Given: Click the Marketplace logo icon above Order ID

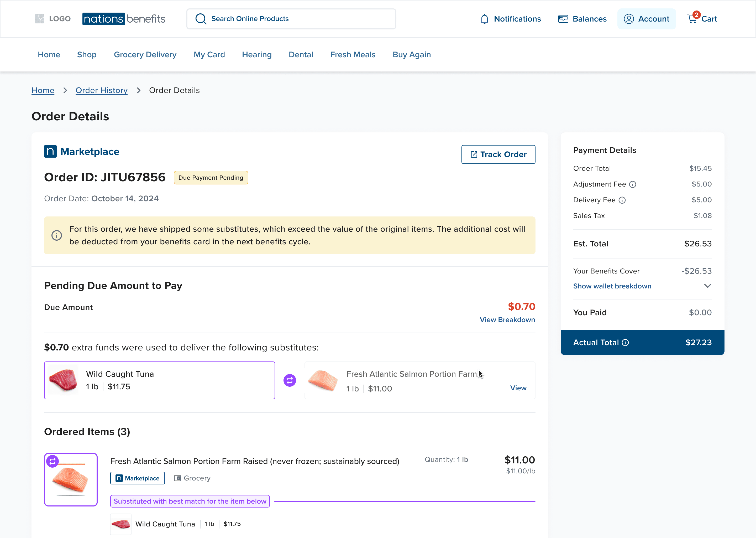Looking at the screenshot, I should (x=50, y=151).
